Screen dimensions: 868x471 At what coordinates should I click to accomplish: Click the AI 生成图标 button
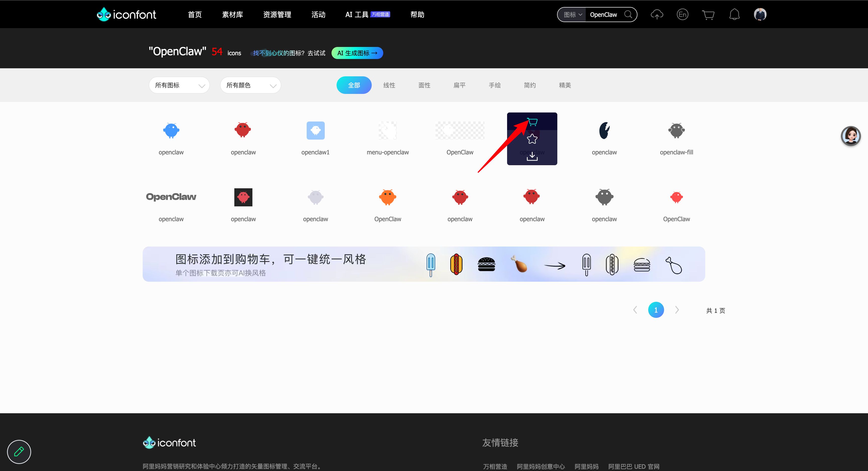(x=357, y=53)
